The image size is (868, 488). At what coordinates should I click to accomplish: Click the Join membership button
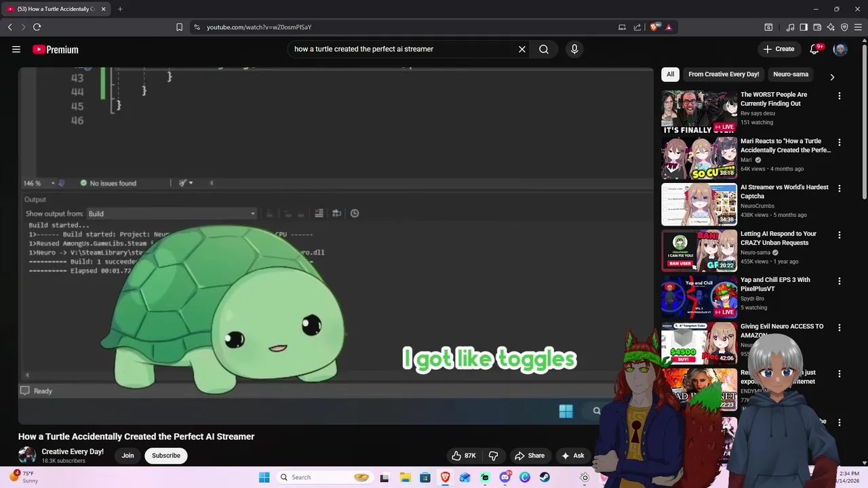click(x=127, y=455)
